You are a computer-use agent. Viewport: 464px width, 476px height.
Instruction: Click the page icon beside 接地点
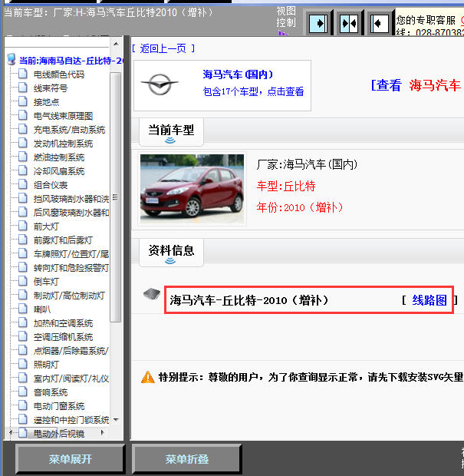(x=23, y=101)
